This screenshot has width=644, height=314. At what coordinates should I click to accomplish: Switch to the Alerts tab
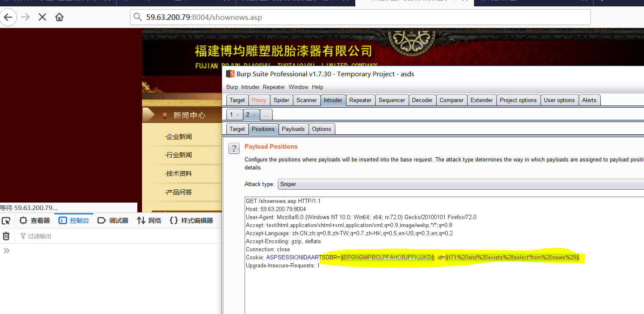tap(589, 100)
